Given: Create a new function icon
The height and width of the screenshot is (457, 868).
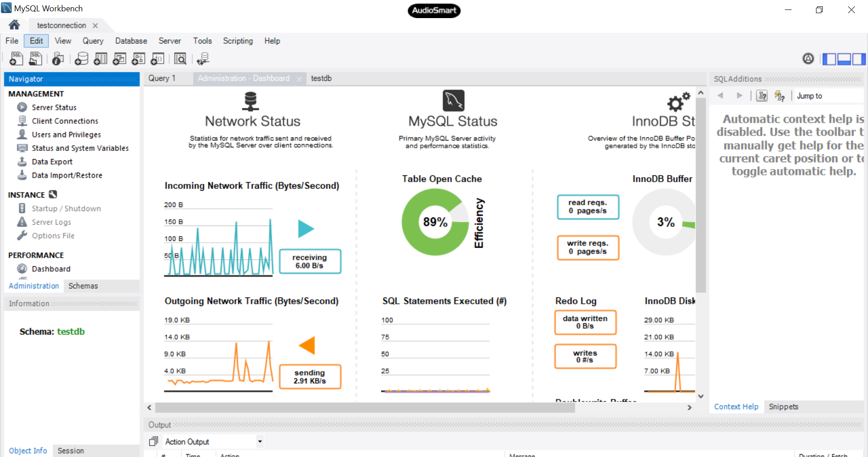Looking at the screenshot, I should coord(157,59).
